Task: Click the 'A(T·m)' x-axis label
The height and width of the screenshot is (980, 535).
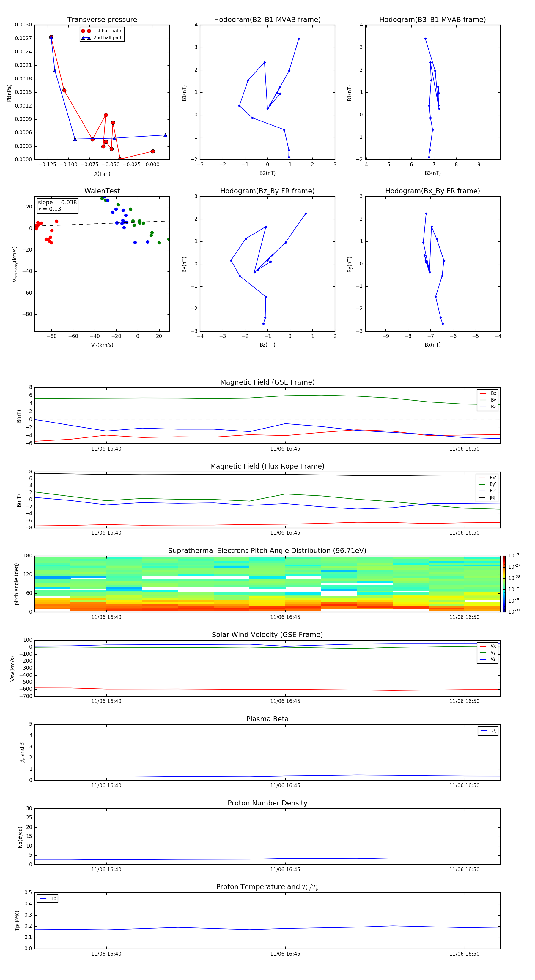Action: 102,173
